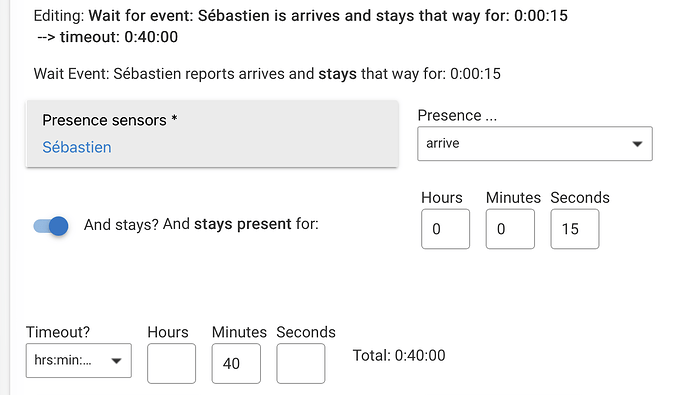Click the Sébastien device link

[77, 147]
